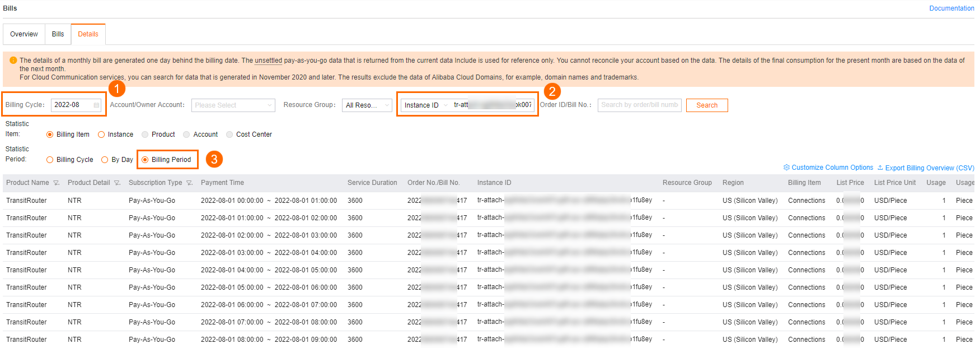
Task: Choose the Billing Period statistic period
Action: 145,160
